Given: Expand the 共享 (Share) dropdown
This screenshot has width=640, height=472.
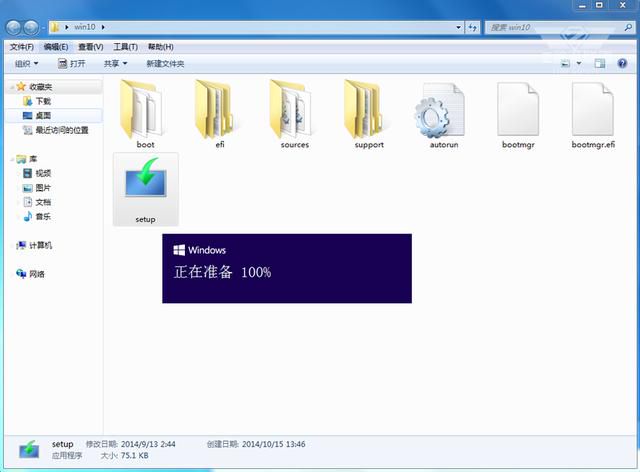Looking at the screenshot, I should [116, 63].
